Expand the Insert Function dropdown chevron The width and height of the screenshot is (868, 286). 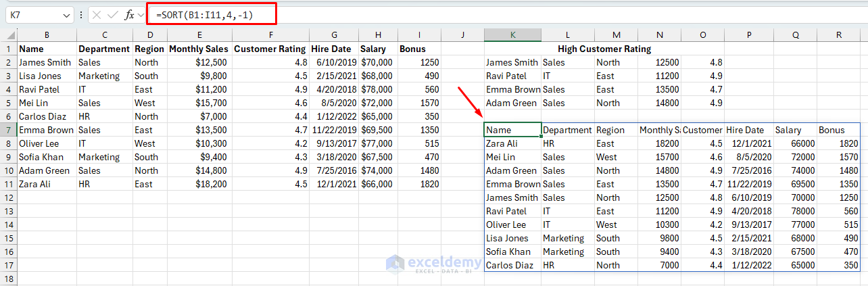pyautogui.click(x=140, y=15)
